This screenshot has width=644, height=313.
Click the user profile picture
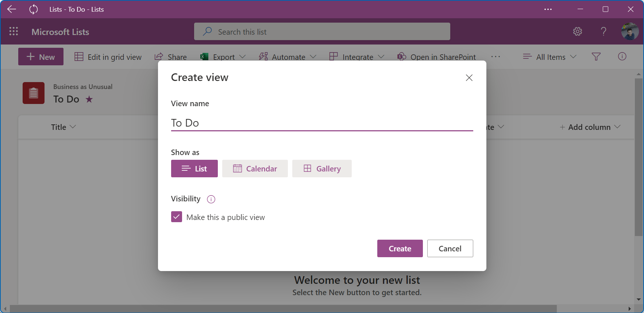point(630,32)
